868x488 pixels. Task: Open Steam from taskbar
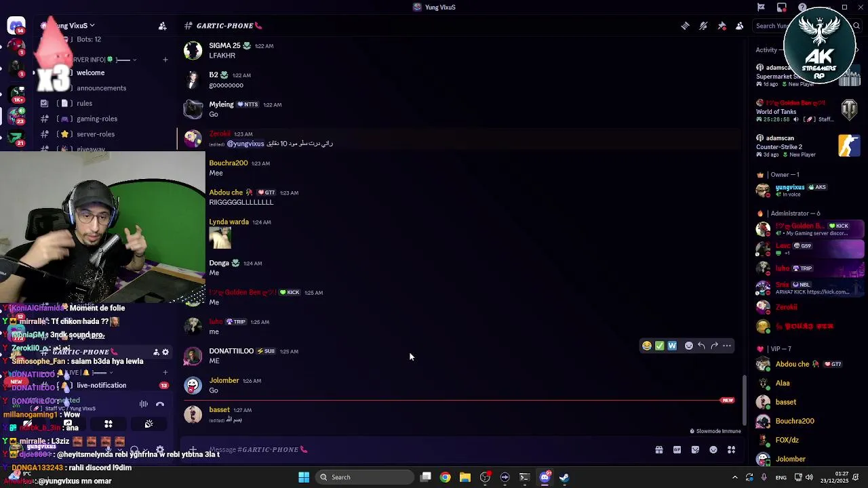(564, 477)
